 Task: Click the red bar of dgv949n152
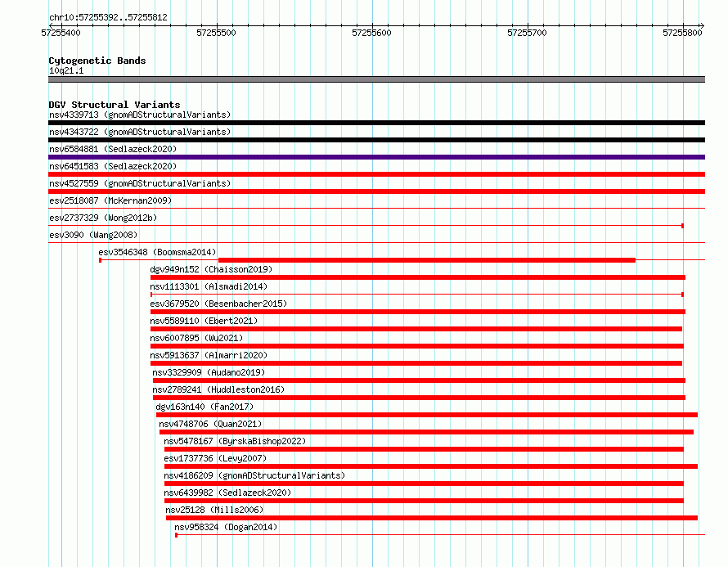(x=418, y=277)
